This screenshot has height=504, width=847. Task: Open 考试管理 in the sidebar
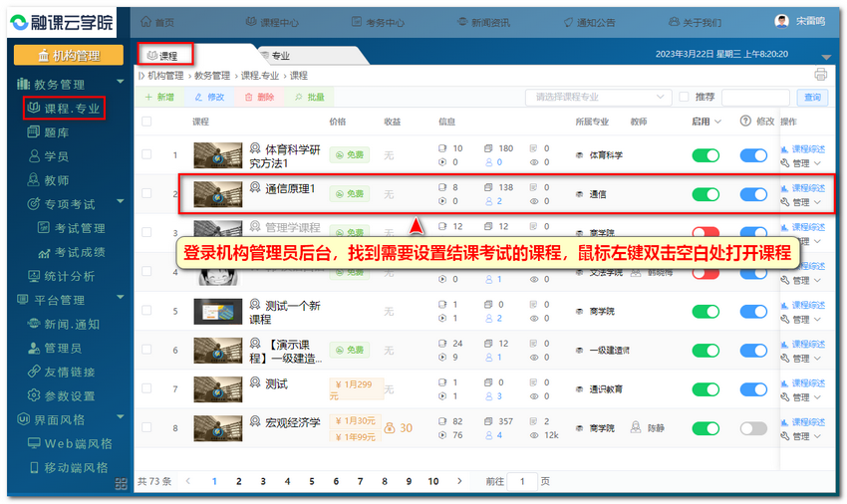coord(72,228)
